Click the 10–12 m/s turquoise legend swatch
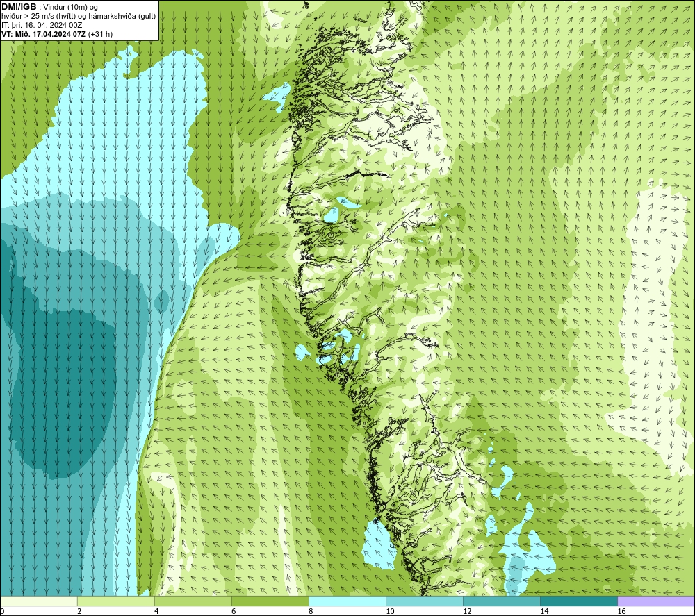Screen dimensions: 695x616 (x=424, y=601)
